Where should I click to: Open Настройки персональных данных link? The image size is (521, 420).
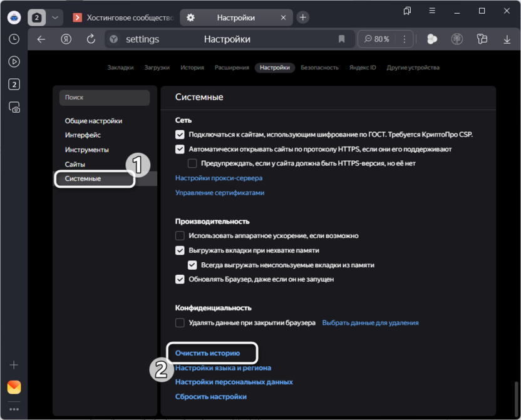[x=234, y=382]
